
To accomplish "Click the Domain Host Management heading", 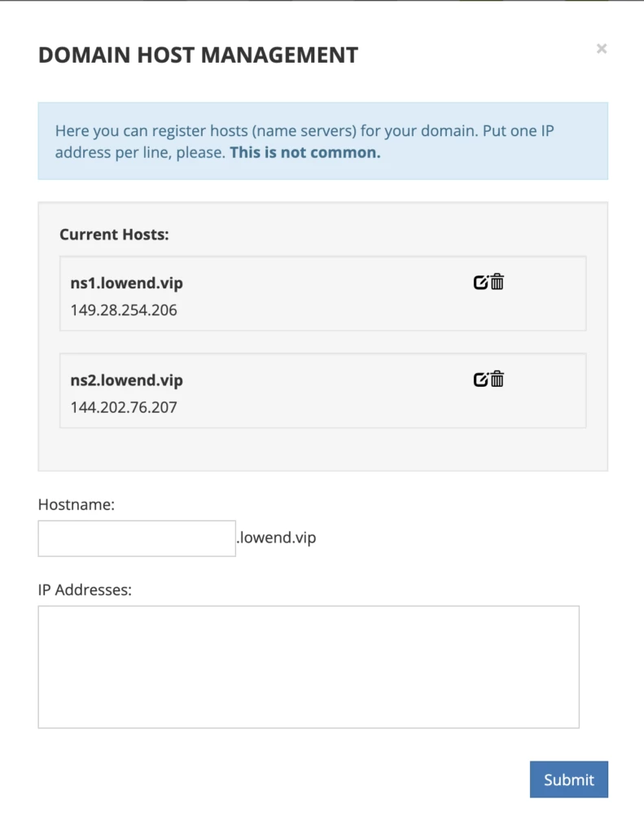I will click(x=198, y=55).
